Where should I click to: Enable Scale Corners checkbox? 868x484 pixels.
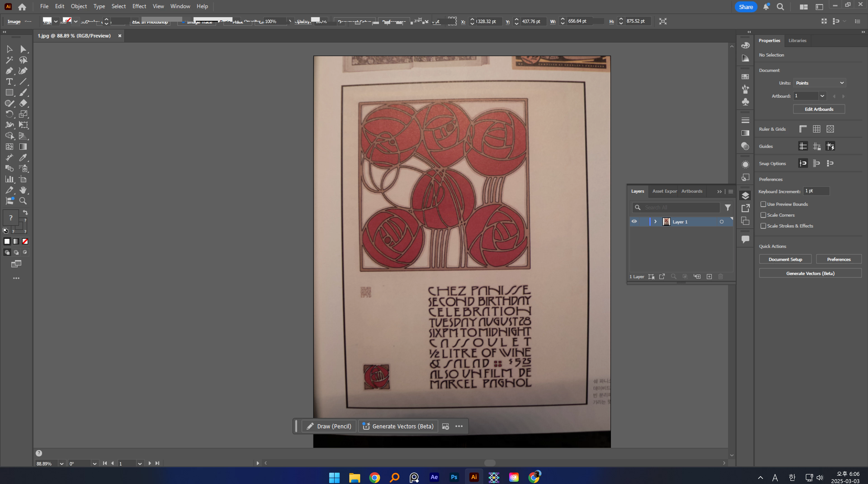763,215
